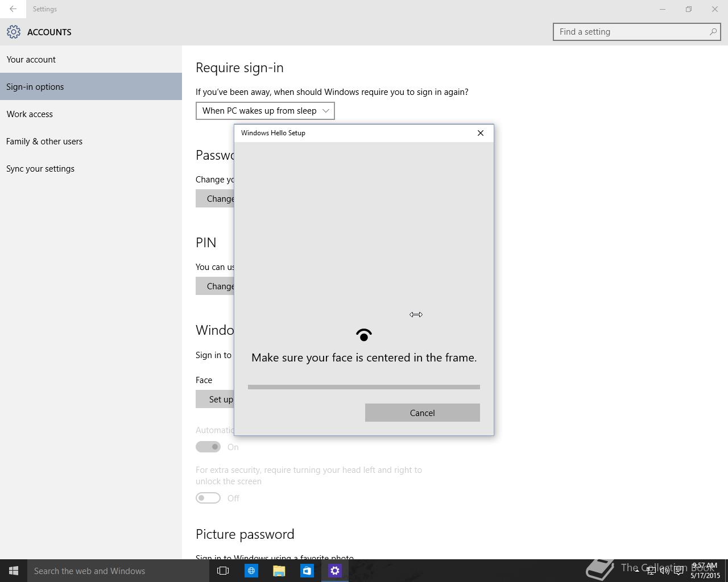Viewport: 728px width, 582px height.
Task: Click the Accounts gear icon
Action: [x=14, y=32]
